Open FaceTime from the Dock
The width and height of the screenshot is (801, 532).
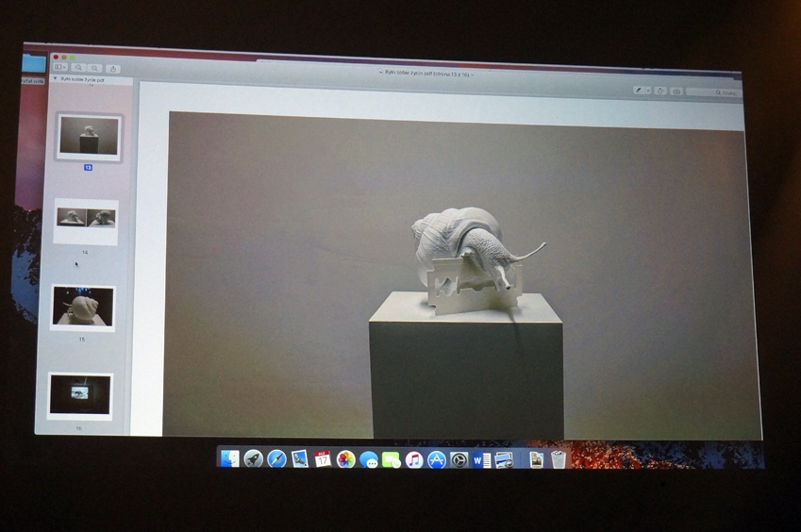tap(392, 460)
